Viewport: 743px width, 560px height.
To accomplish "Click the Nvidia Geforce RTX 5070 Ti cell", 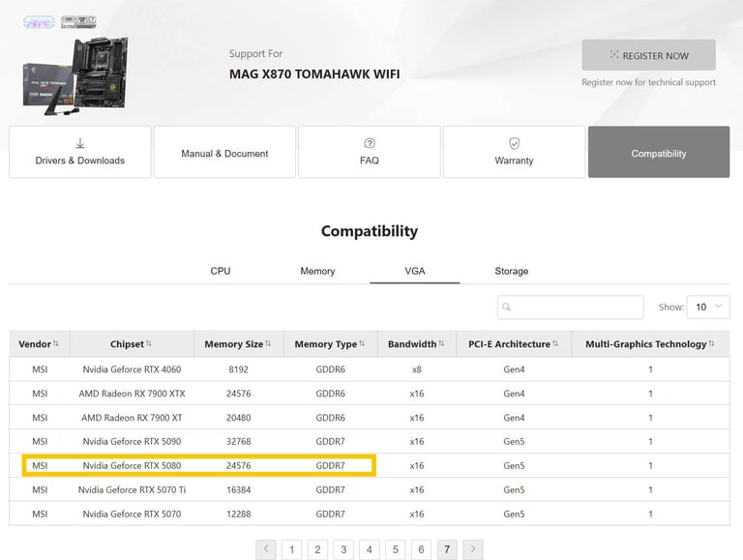I will [x=132, y=489].
